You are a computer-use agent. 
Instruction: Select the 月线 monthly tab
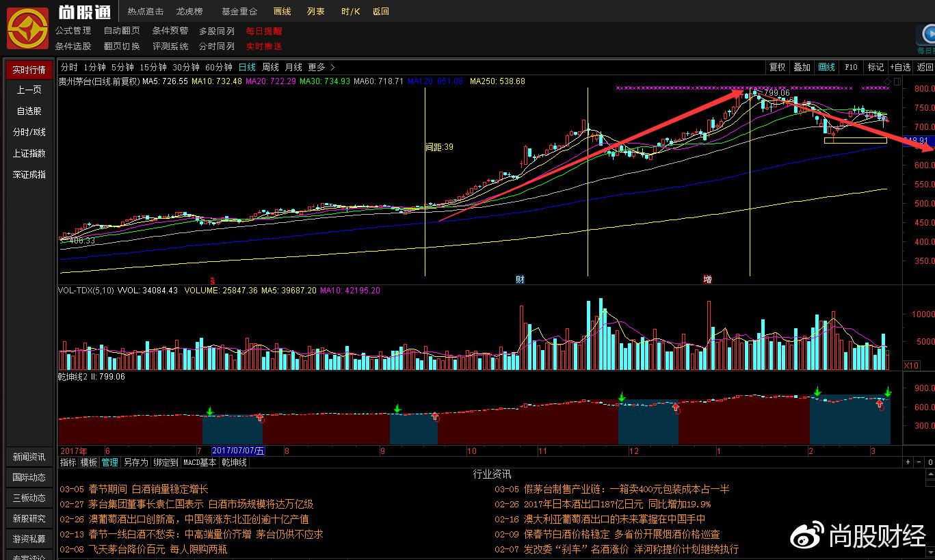click(x=293, y=67)
